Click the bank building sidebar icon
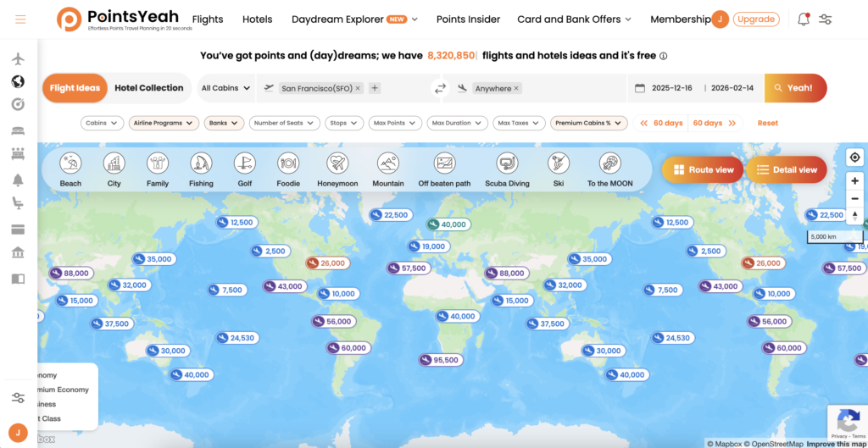This screenshot has width=868, height=448. [19, 252]
